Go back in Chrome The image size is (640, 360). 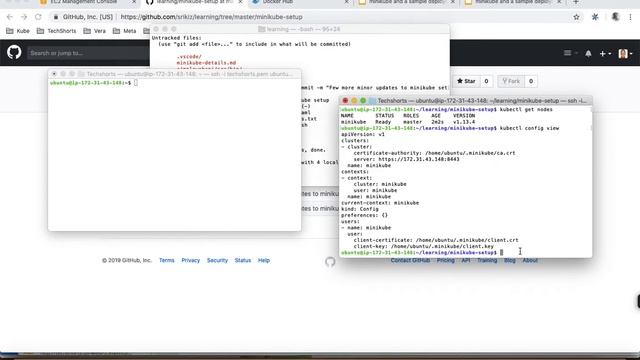click(10, 17)
